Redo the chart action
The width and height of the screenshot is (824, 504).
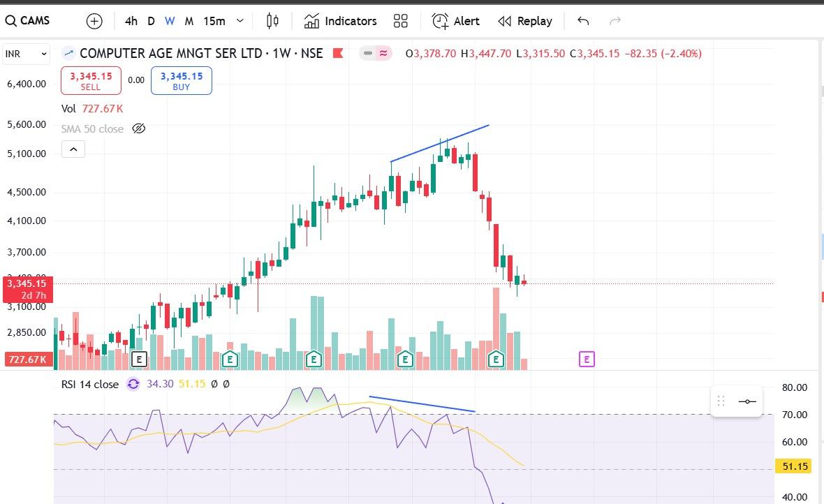[615, 21]
